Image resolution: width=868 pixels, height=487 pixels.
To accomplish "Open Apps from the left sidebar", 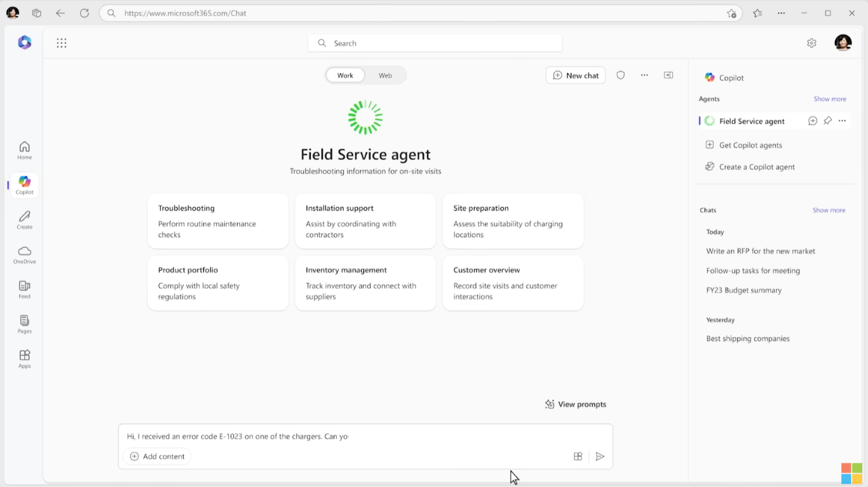I will coord(24,358).
